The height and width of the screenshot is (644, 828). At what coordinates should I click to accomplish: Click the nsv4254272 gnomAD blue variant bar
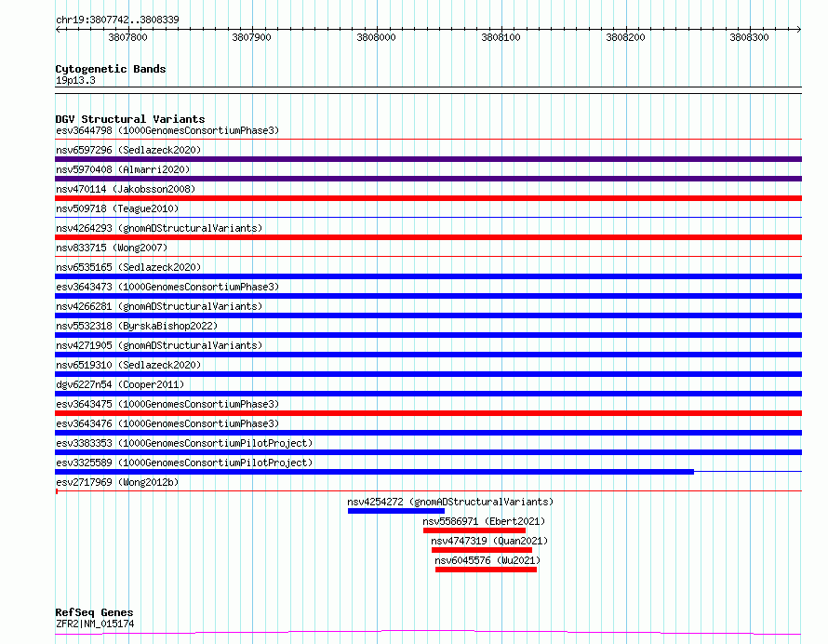(395, 511)
